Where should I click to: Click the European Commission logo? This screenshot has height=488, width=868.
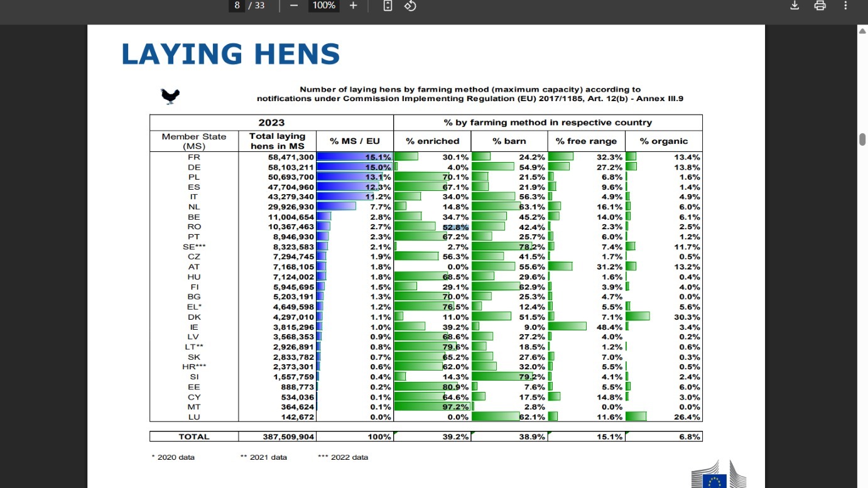coord(719,476)
